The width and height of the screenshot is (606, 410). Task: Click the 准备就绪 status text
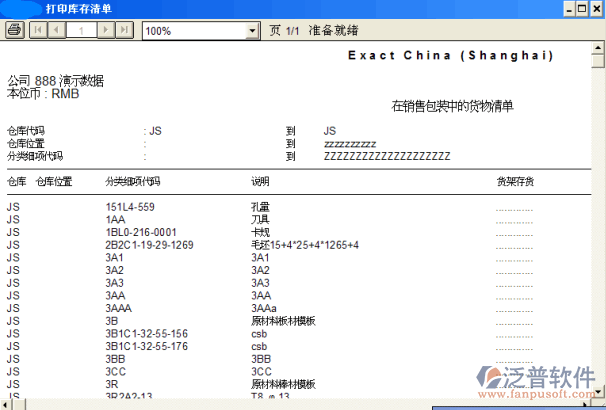[334, 31]
